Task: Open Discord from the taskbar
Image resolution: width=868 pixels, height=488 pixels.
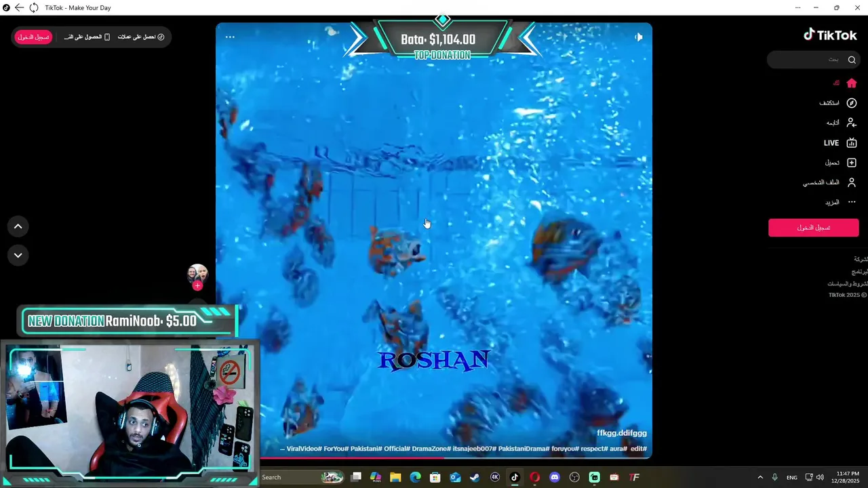Action: pos(555,477)
